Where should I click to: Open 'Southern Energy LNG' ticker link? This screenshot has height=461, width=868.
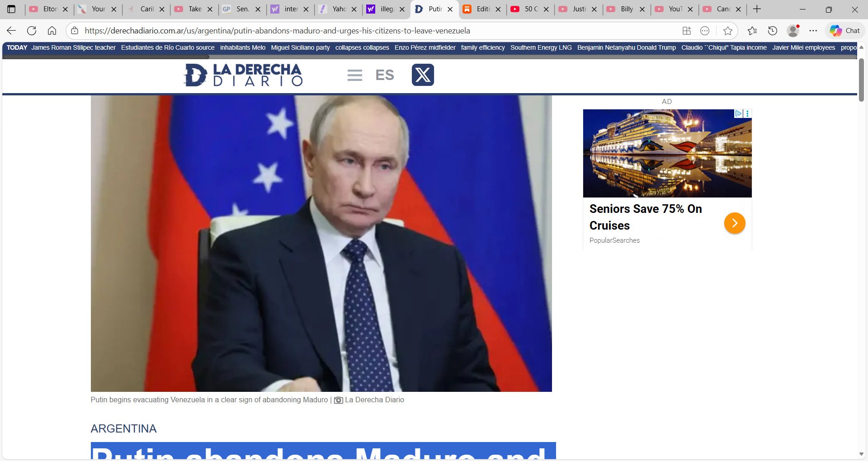click(x=541, y=47)
